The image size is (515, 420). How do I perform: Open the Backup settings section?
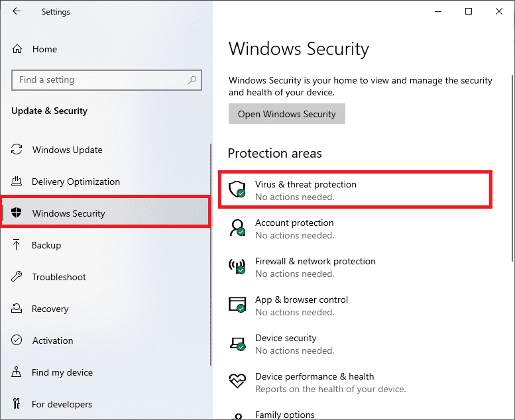tap(46, 245)
